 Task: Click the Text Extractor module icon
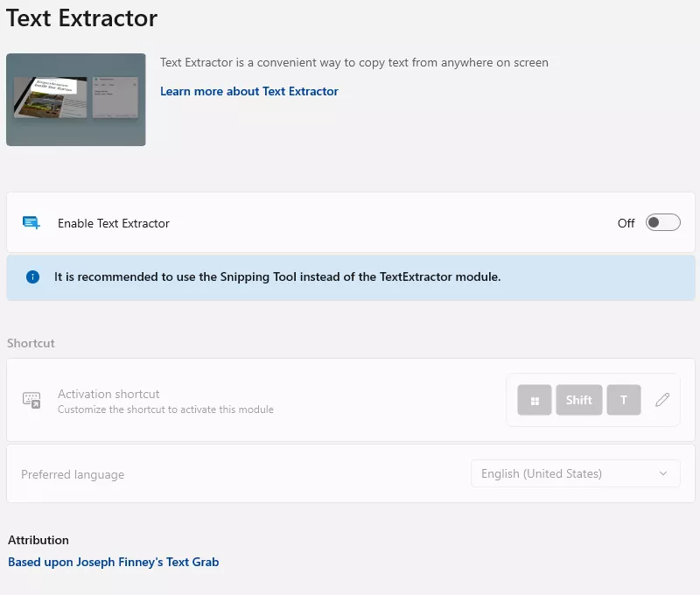(x=31, y=222)
